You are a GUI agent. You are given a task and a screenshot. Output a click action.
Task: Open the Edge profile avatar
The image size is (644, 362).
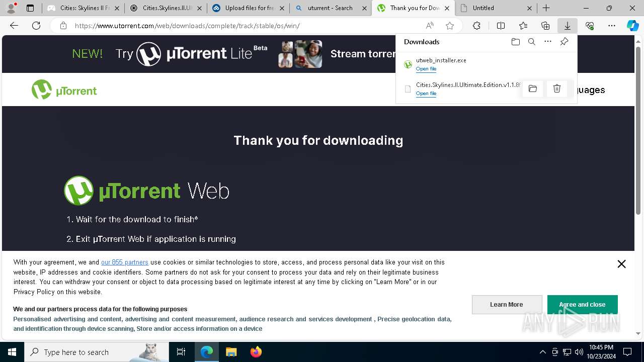coord(11,8)
